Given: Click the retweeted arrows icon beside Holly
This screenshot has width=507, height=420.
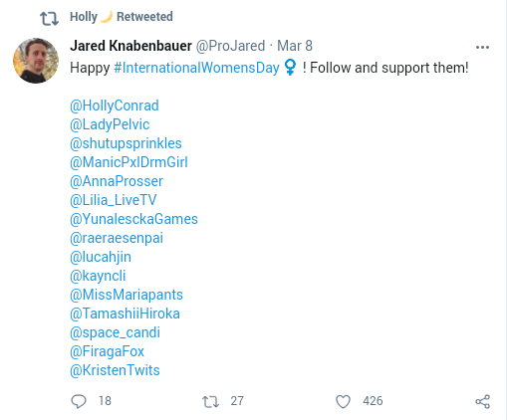Looking at the screenshot, I should tap(49, 19).
